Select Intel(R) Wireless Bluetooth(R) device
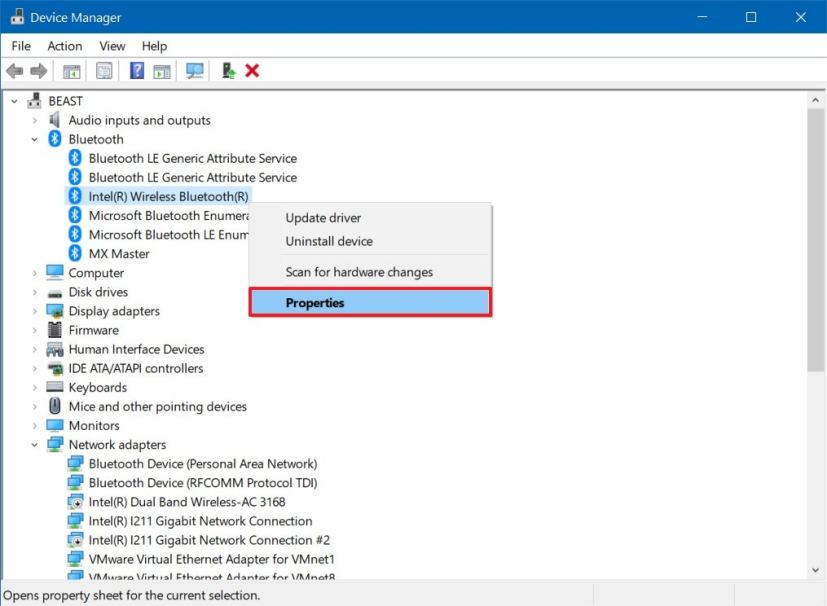This screenshot has width=827, height=606. point(168,196)
